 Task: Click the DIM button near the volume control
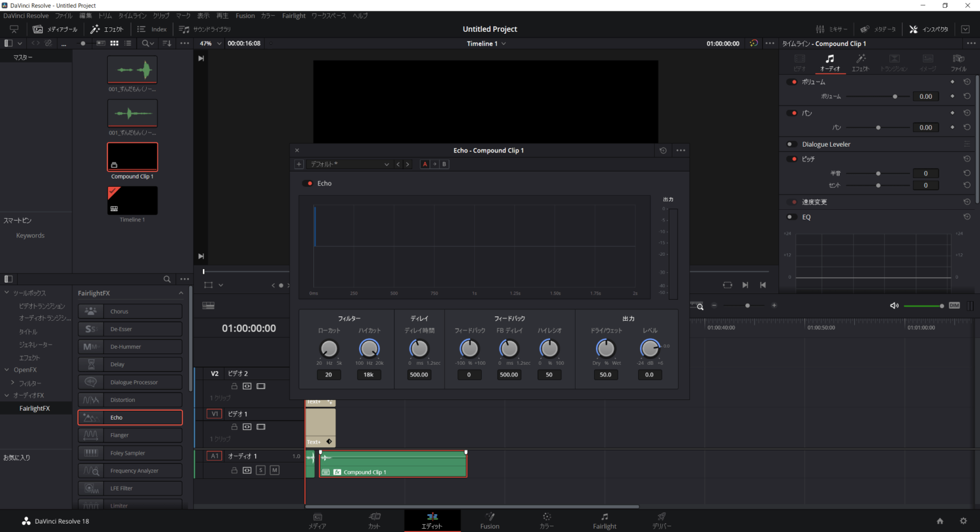tap(953, 306)
